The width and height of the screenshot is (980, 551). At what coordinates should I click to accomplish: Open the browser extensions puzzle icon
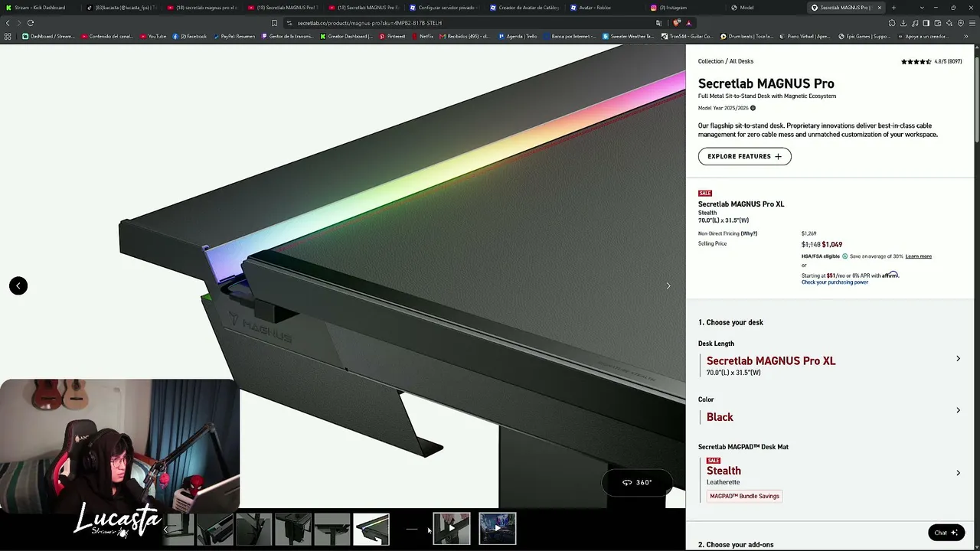click(x=892, y=23)
